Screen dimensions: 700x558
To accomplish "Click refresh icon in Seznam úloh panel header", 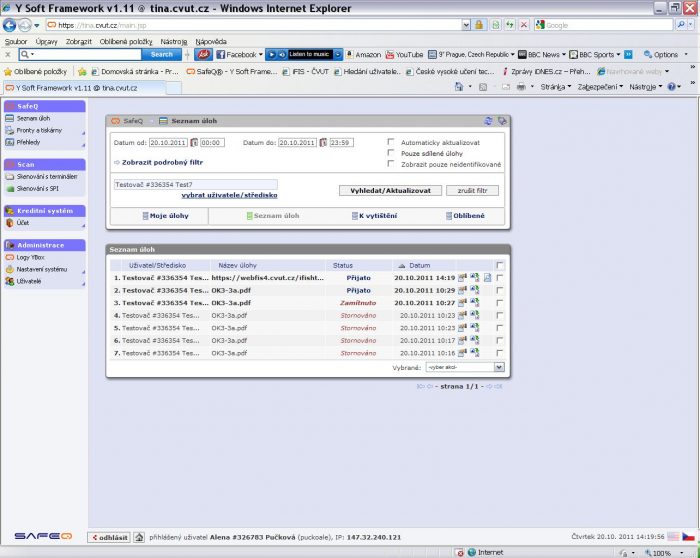I will [x=488, y=121].
